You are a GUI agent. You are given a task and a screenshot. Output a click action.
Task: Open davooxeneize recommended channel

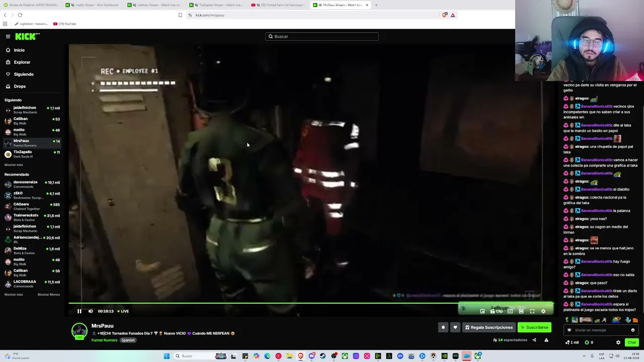coord(32,184)
